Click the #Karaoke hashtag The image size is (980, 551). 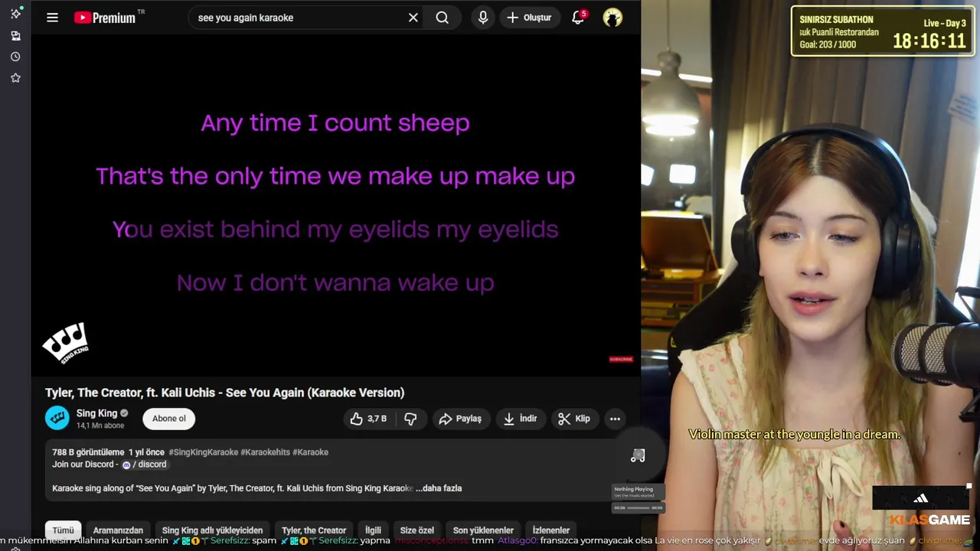pos(310,452)
